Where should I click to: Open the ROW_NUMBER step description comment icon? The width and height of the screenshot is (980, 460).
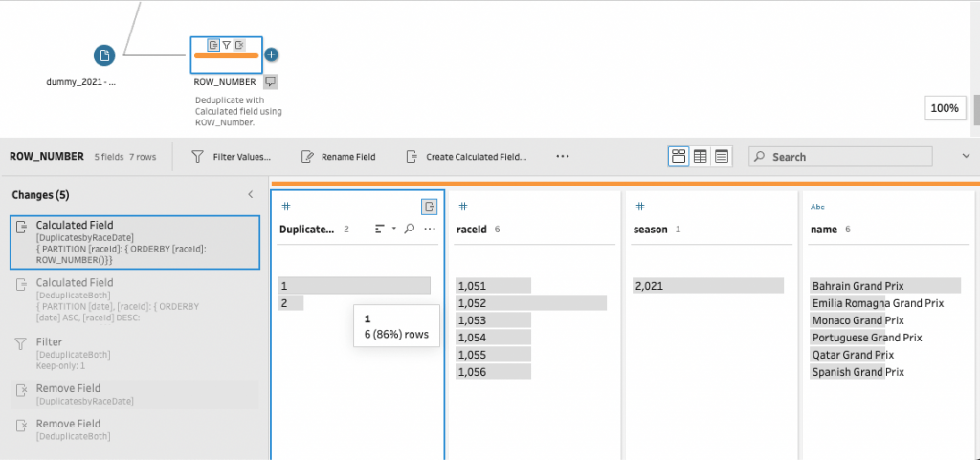click(271, 82)
